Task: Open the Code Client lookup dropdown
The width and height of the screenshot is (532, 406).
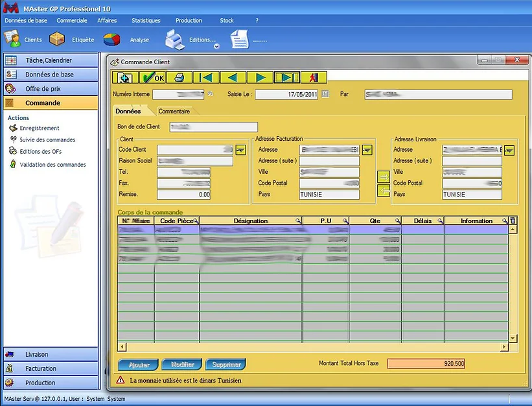Action: 240,150
